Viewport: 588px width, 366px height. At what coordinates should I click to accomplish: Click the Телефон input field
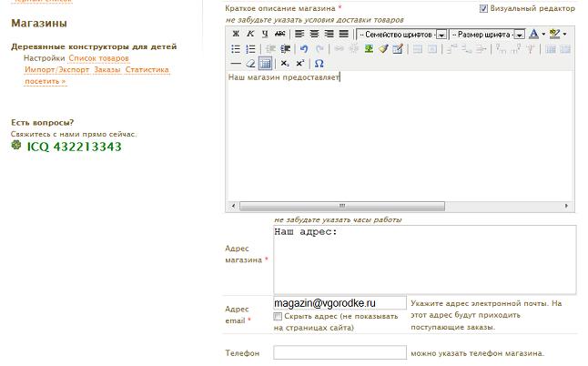(x=339, y=352)
